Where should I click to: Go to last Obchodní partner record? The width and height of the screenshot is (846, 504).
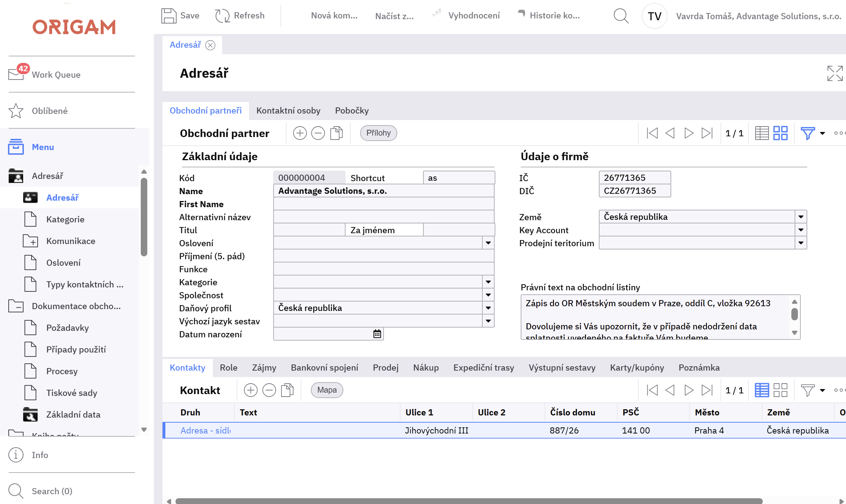click(x=707, y=133)
